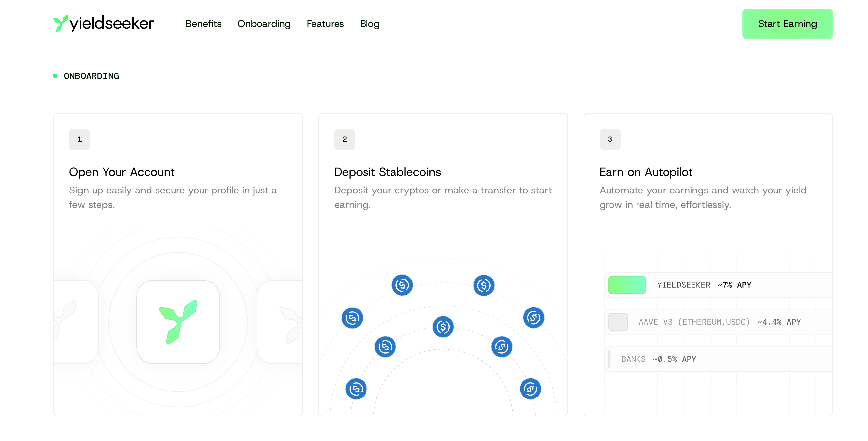The height and width of the screenshot is (441, 868).
Task: Click the green Yieldseeker app icon tile
Action: point(178,322)
